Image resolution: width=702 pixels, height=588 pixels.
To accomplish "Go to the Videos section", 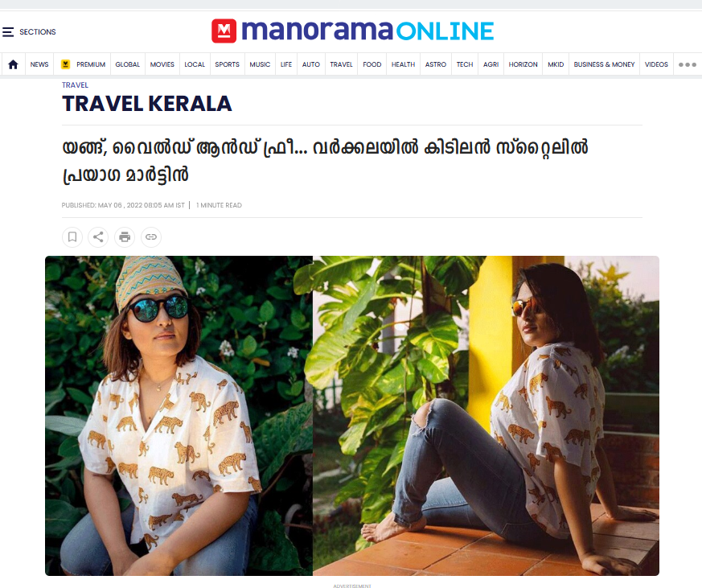I will 656,64.
